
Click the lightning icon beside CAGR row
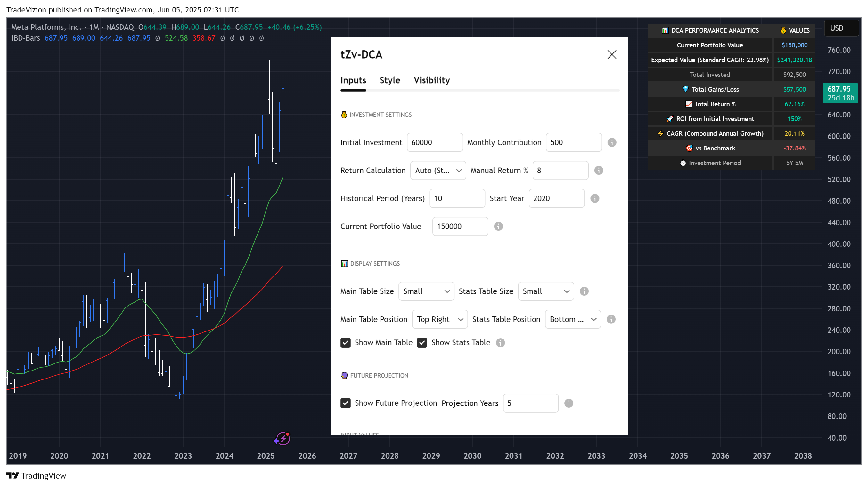click(x=660, y=134)
